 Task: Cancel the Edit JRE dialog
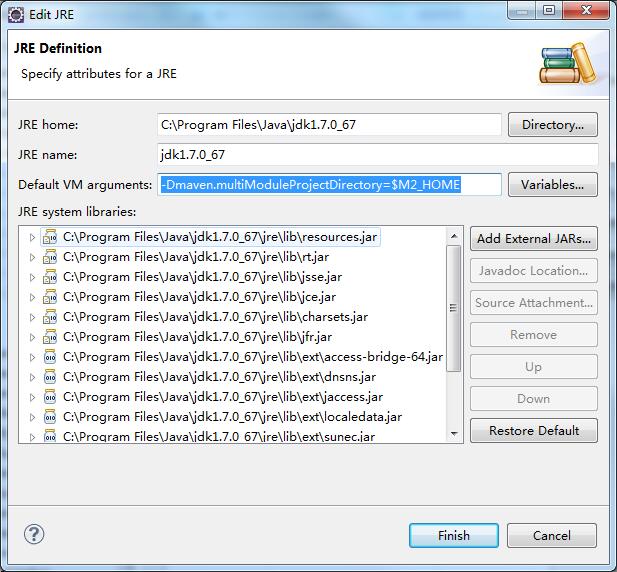tap(552, 535)
